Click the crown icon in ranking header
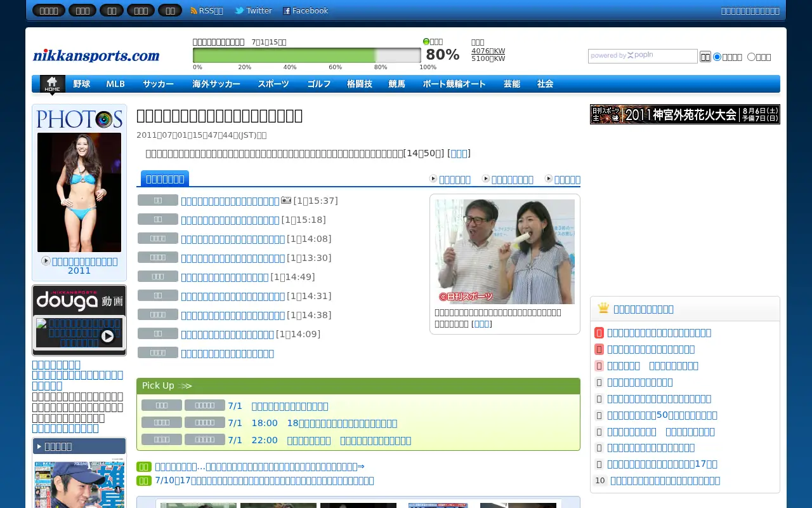Screen dimensions: 812x508 coord(603,308)
